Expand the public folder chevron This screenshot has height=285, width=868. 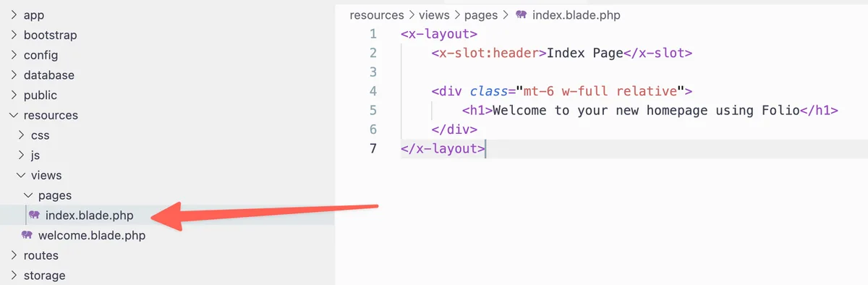13,95
